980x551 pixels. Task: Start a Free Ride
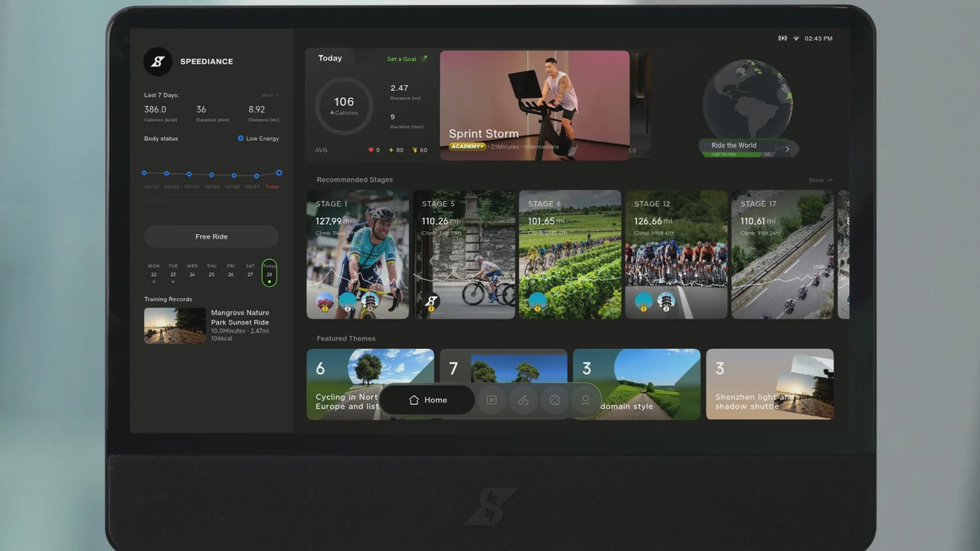[211, 236]
